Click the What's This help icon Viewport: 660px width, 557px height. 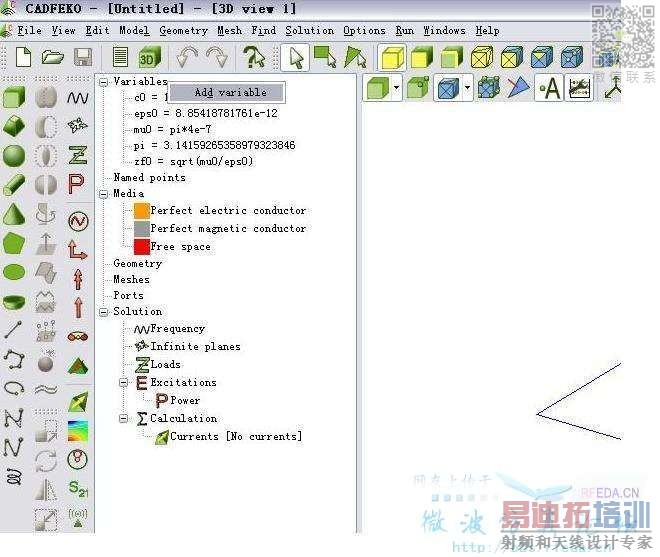[x=254, y=57]
